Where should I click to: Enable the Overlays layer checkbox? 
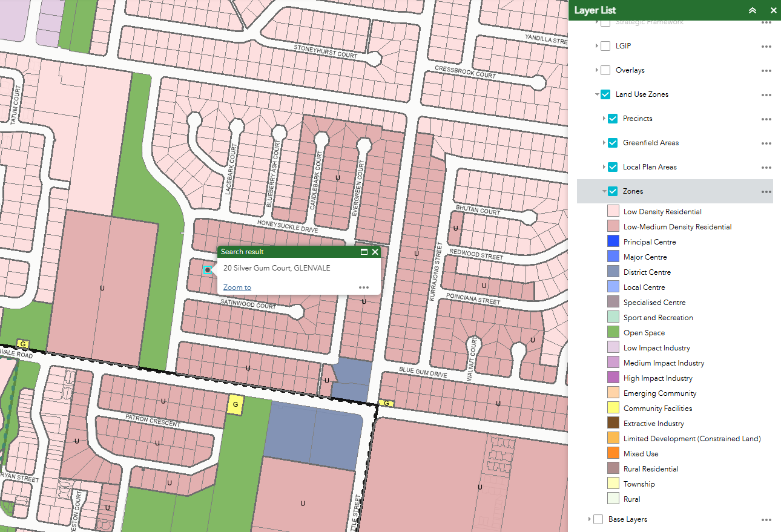coord(605,70)
